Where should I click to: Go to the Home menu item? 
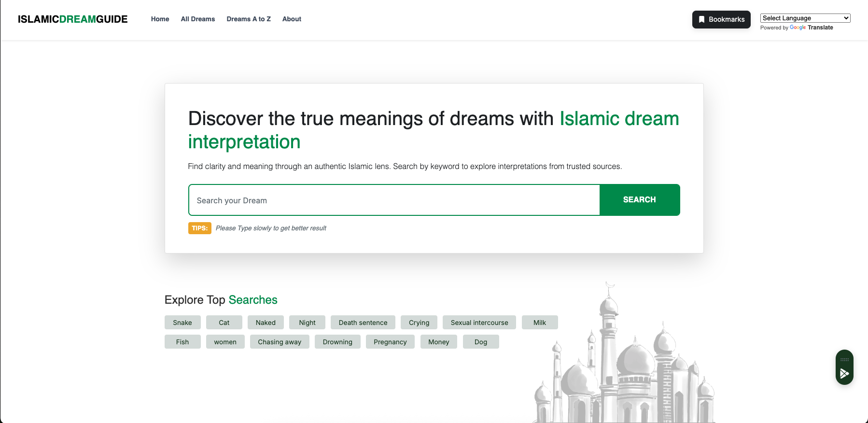(160, 19)
